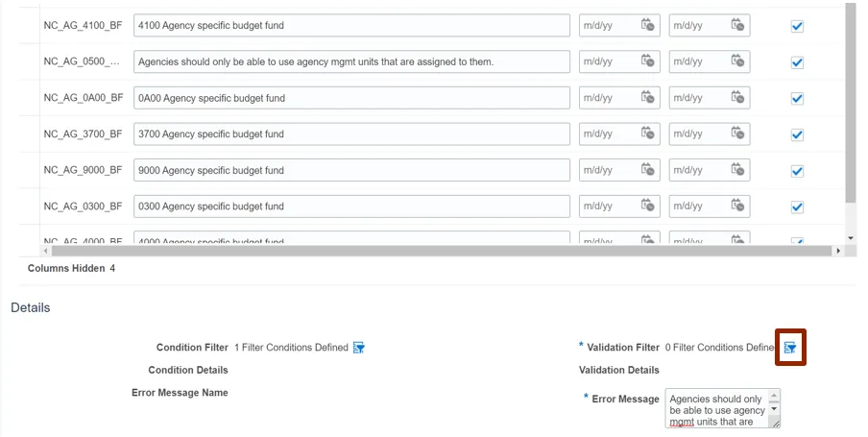Open Validation Filter conditions editor icon
The width and height of the screenshot is (868, 437).
[x=789, y=348]
